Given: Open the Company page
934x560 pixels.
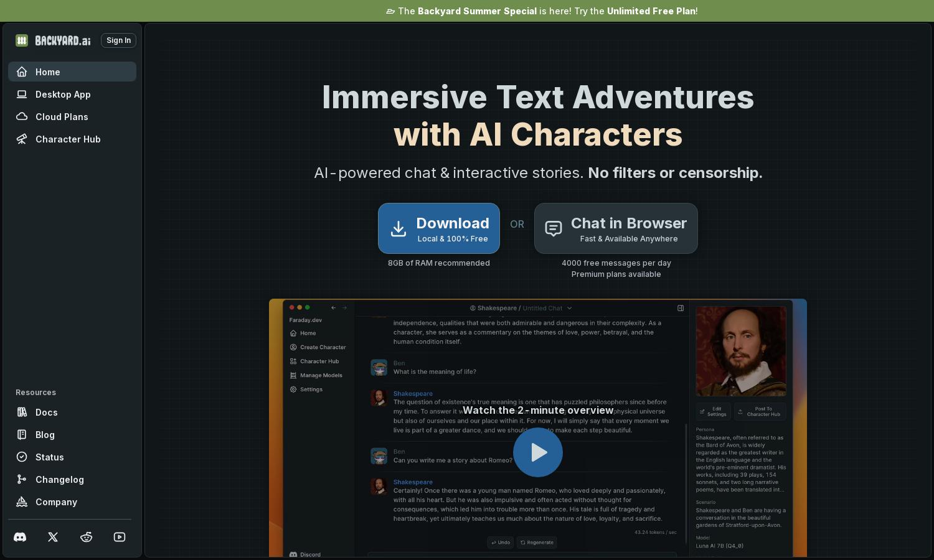Looking at the screenshot, I should point(72,502).
